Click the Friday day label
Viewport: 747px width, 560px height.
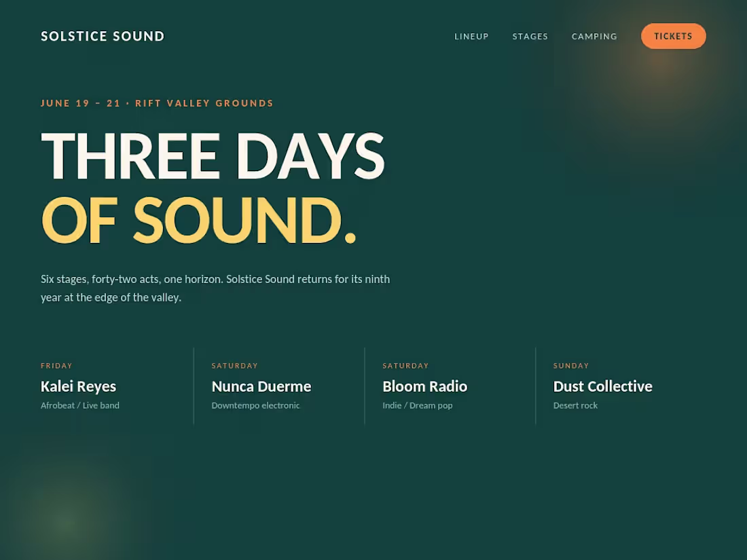coord(56,366)
